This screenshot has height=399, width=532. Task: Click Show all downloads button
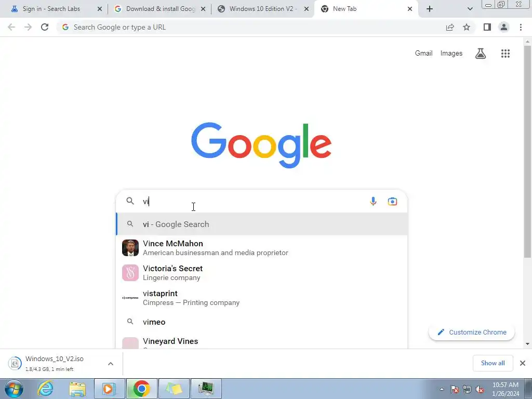point(493,363)
